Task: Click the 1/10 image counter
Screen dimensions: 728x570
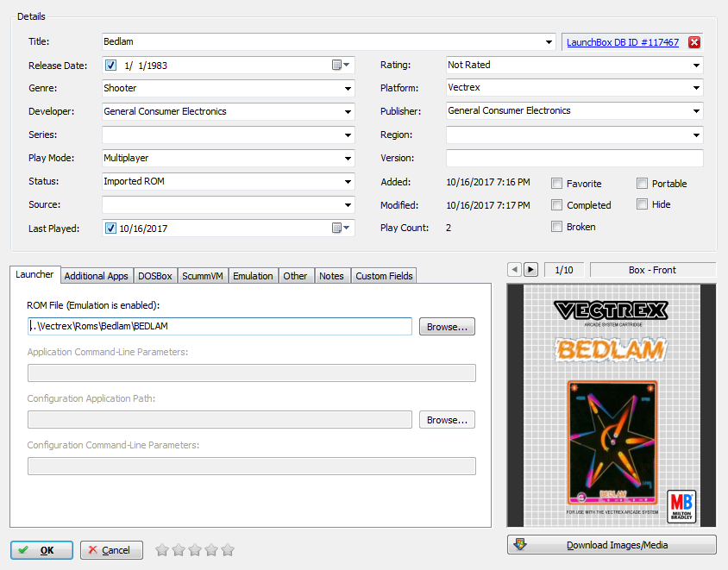Action: [563, 270]
